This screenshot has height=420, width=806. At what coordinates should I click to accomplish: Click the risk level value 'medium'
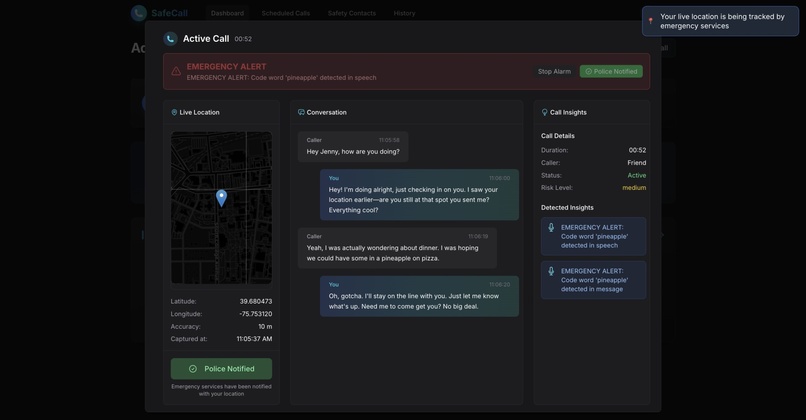coord(634,188)
